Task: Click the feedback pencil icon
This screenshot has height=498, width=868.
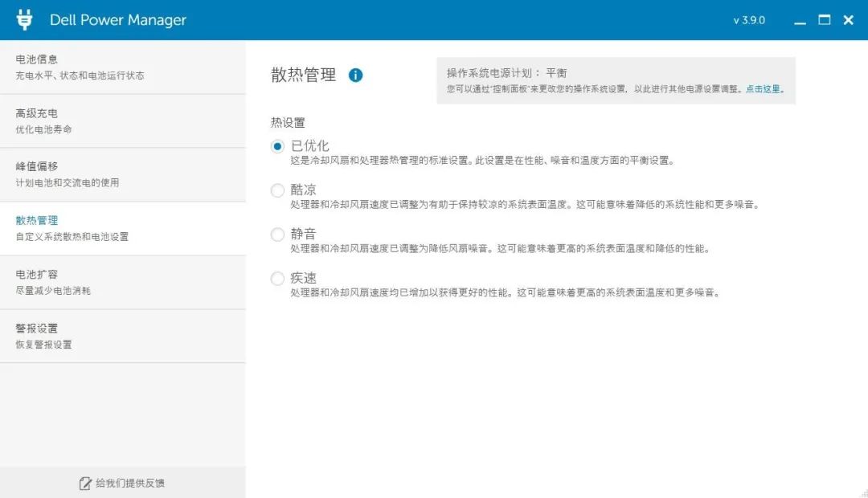Action: point(85,484)
